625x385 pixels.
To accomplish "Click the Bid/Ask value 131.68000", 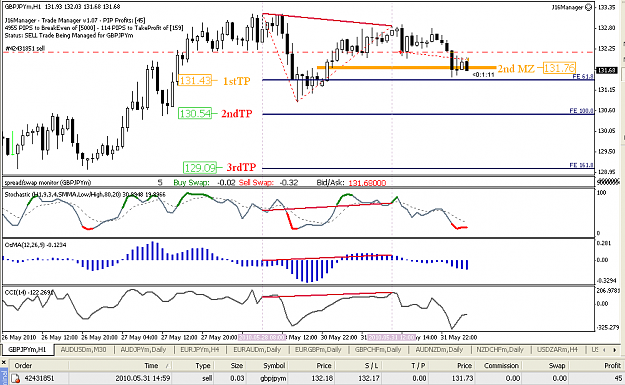I will click(x=367, y=183).
